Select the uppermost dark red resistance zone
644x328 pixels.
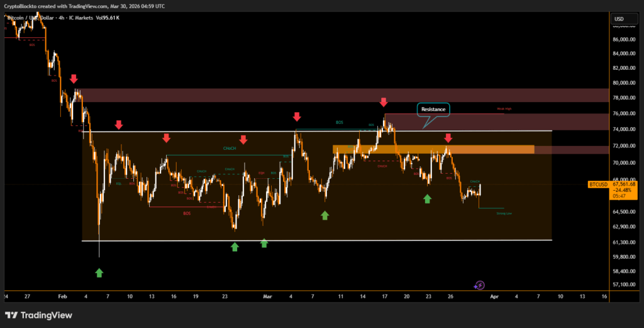(x=345, y=95)
